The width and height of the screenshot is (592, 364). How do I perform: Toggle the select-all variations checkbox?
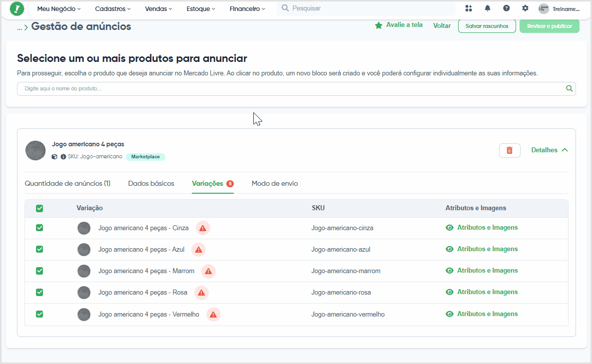coord(39,208)
